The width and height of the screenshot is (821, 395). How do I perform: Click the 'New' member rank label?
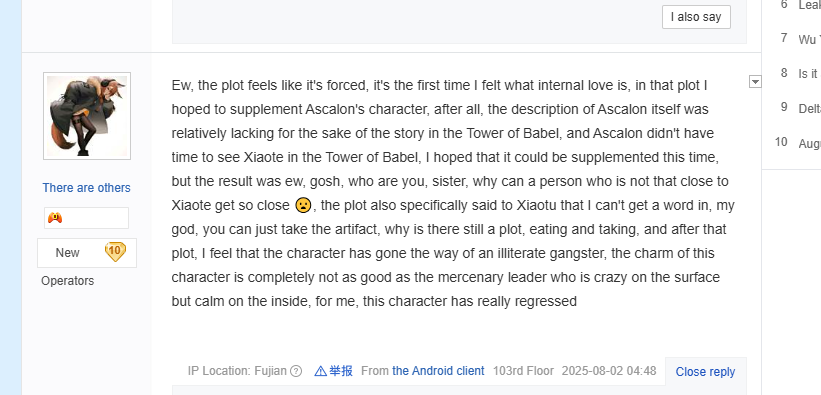pos(68,253)
